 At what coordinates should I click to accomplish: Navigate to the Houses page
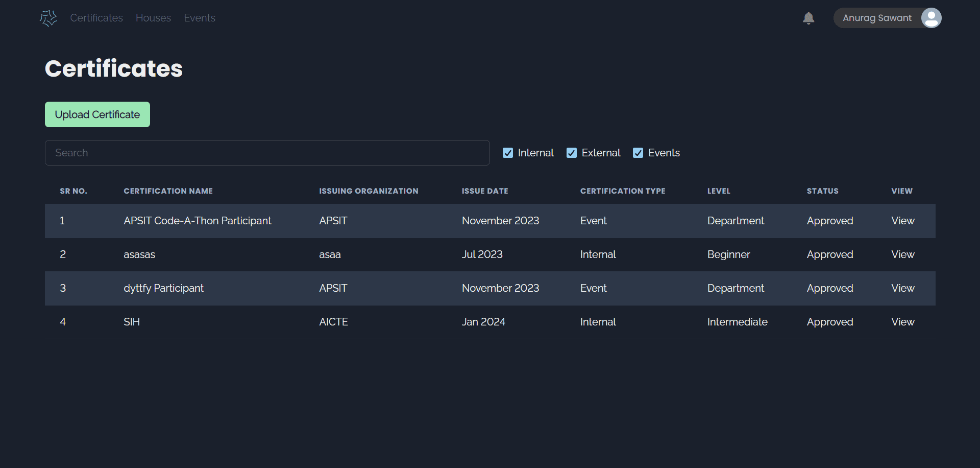(153, 18)
